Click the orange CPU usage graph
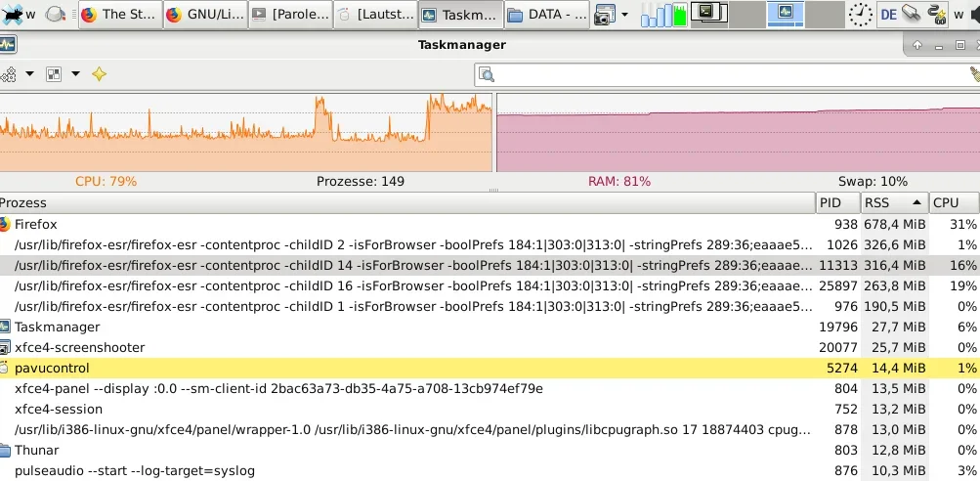 coord(245,132)
